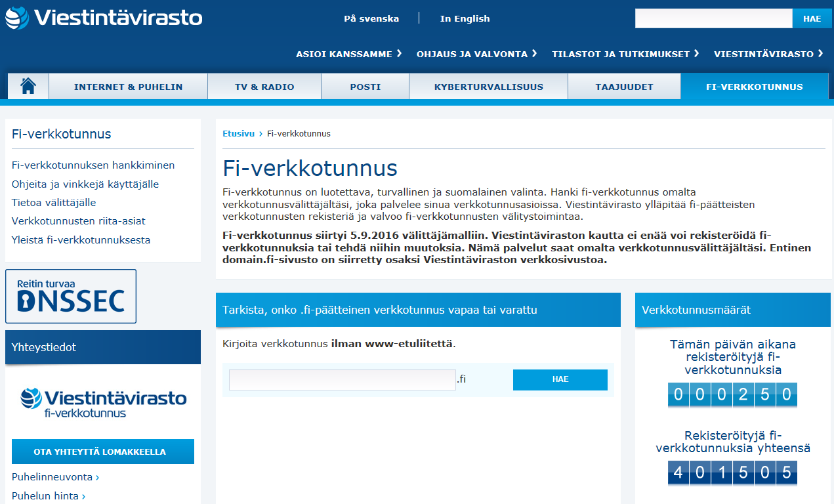Open the Puhelinneuvonta link
The width and height of the screenshot is (834, 504).
(56, 477)
